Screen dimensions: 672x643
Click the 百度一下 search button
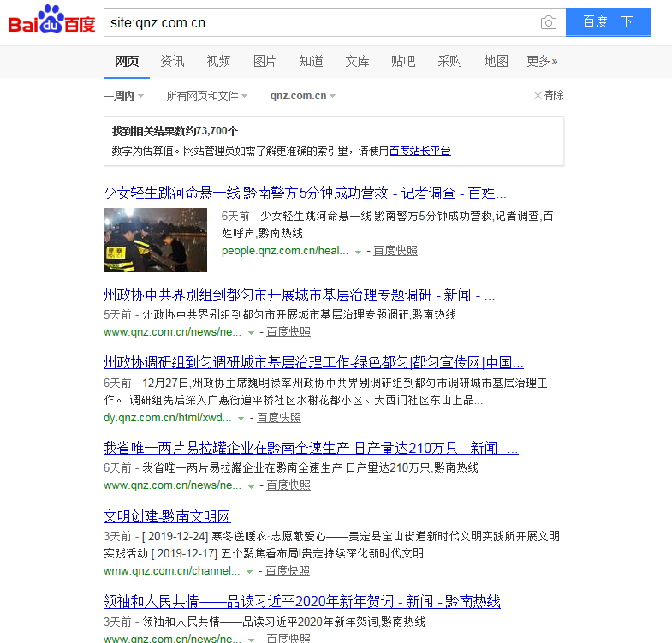[x=608, y=22]
